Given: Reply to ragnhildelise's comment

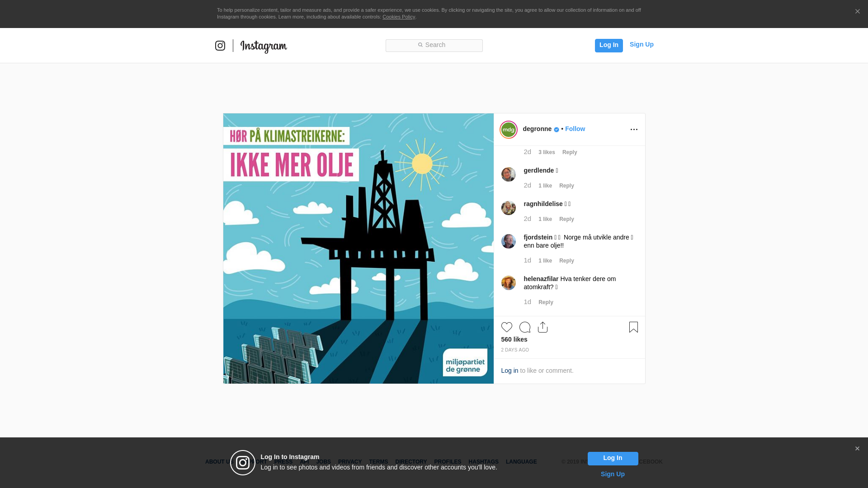Looking at the screenshot, I should [566, 219].
